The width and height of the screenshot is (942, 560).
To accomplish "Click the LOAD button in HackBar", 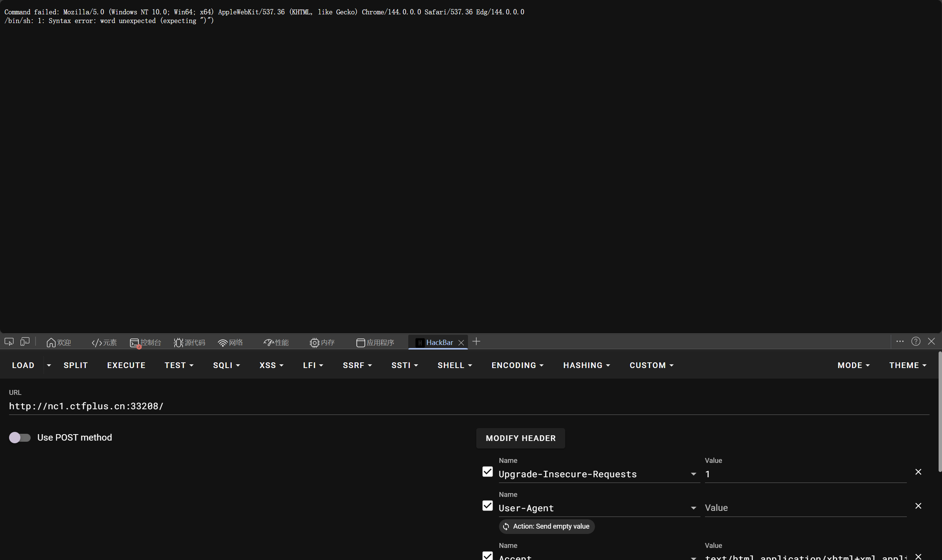I will [x=23, y=365].
